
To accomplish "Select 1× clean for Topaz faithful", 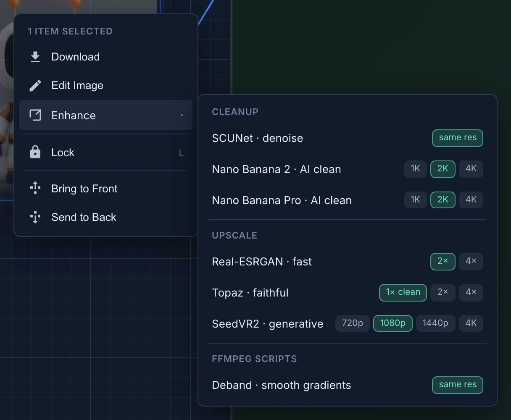I will (x=403, y=292).
